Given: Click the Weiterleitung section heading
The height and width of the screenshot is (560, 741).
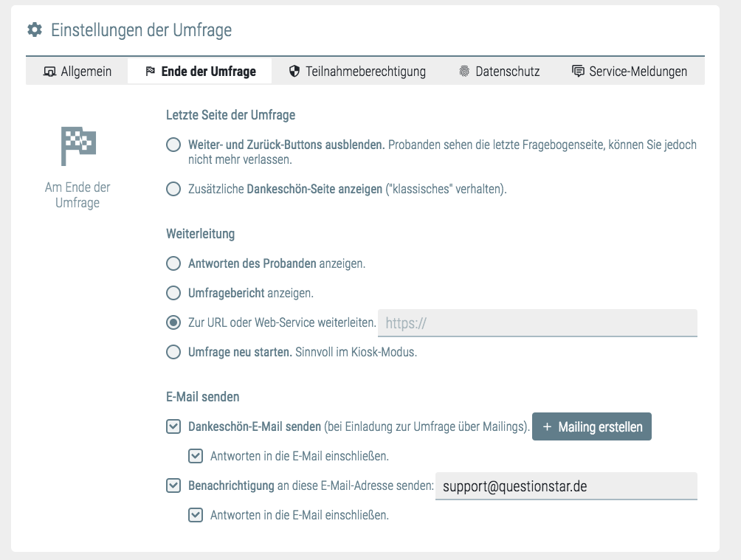Looking at the screenshot, I should pyautogui.click(x=200, y=234).
